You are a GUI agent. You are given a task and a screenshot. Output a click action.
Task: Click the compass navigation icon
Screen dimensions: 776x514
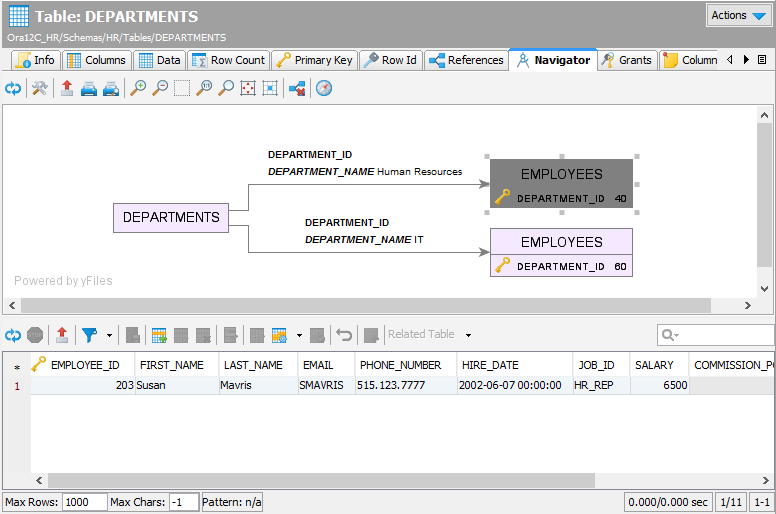tap(323, 89)
